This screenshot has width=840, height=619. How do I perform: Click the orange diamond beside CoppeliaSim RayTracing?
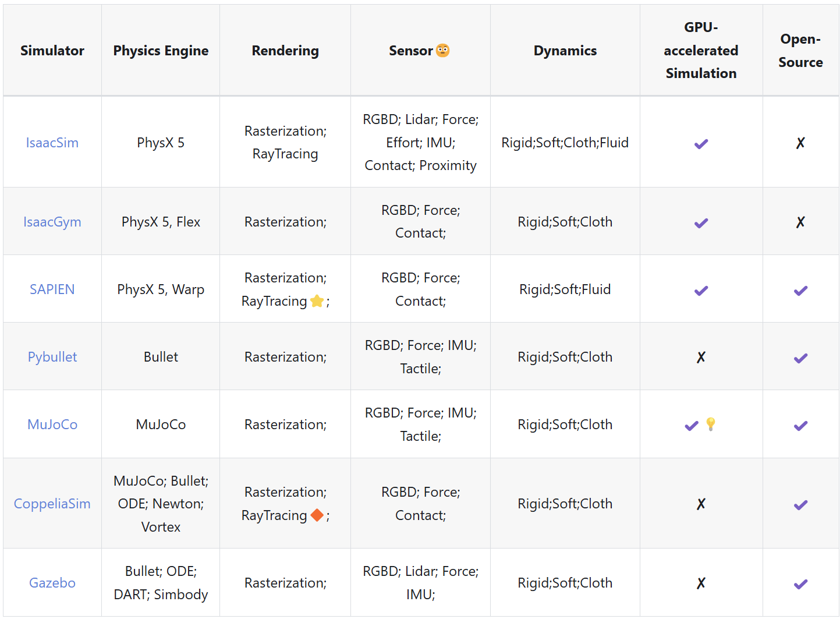pyautogui.click(x=317, y=515)
